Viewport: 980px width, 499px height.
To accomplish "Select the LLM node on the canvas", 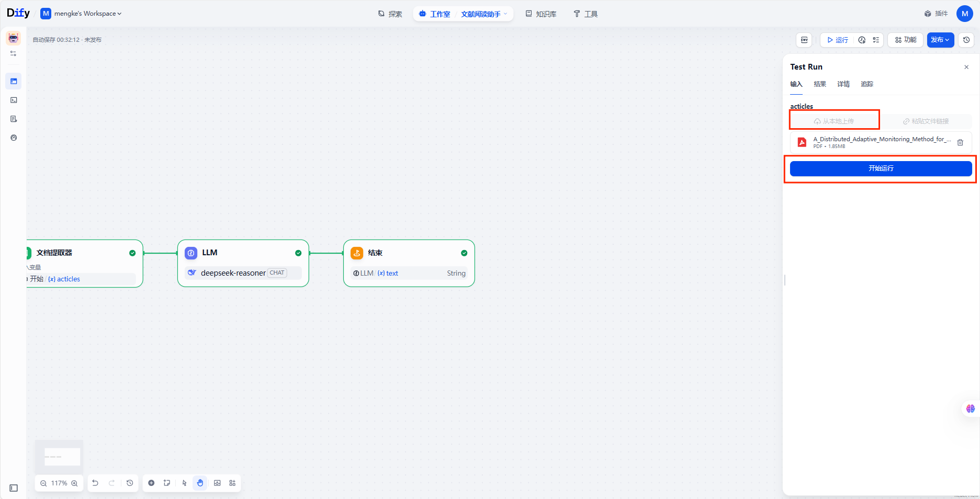I will click(x=243, y=253).
